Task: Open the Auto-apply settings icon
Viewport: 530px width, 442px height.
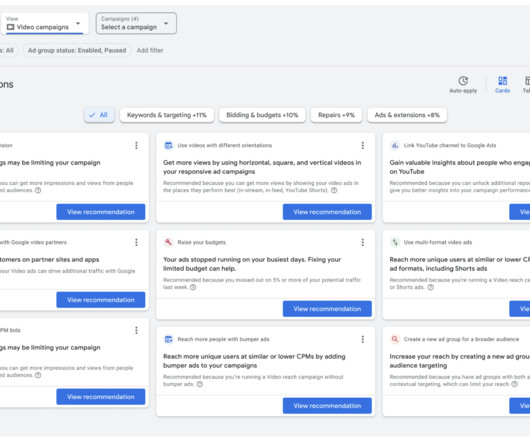Action: 463,81
